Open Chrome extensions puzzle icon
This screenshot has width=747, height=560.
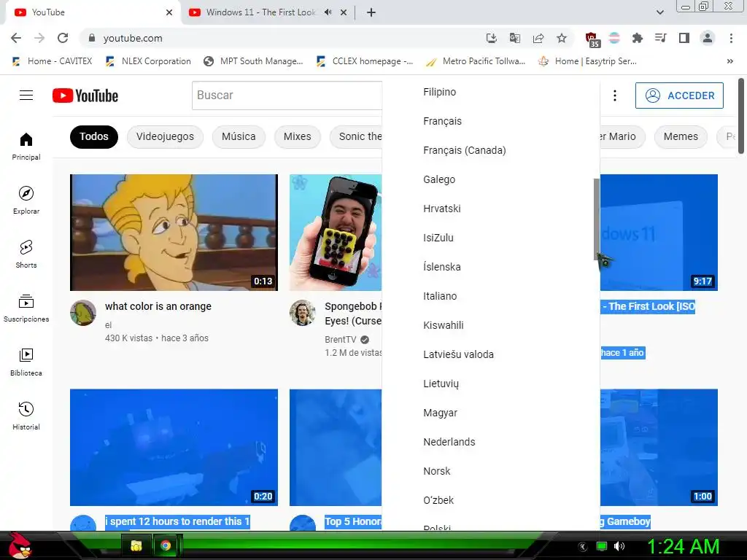tap(638, 38)
